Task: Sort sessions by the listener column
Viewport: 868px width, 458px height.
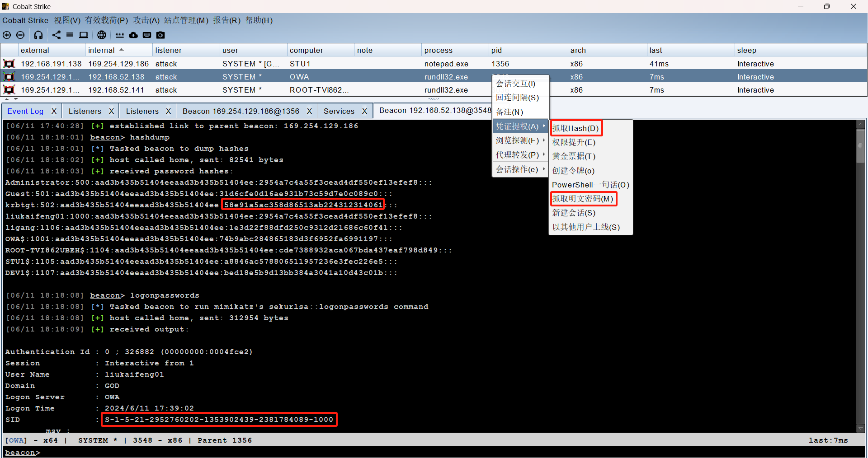Action: pos(186,50)
